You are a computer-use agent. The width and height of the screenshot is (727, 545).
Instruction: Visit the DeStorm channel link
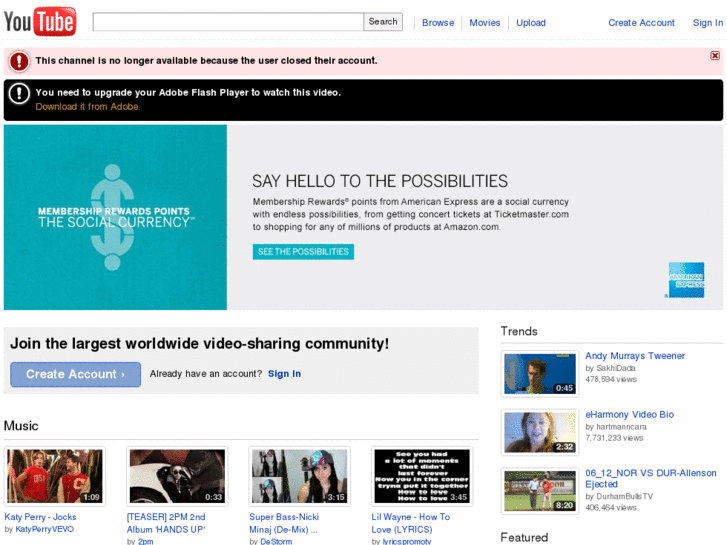pyautogui.click(x=276, y=541)
